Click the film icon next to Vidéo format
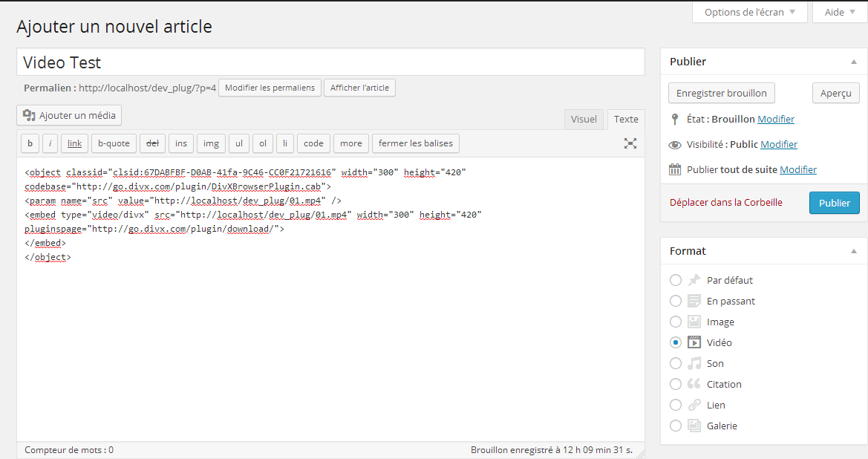Screen dimensions: 868x459 pyautogui.click(x=694, y=342)
